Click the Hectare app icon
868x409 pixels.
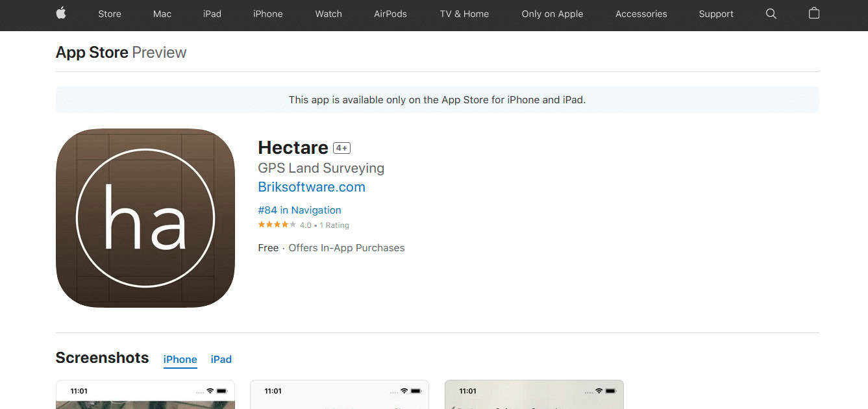[145, 218]
